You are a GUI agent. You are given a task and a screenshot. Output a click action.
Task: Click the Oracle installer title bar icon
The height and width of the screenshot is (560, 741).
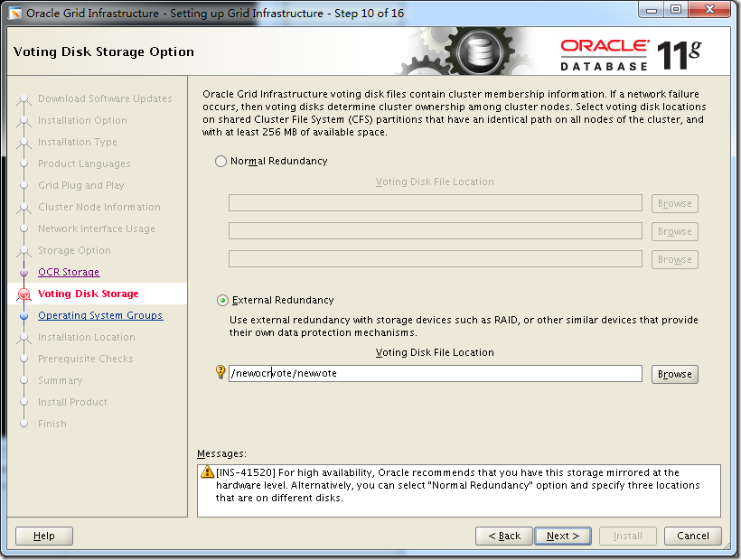tap(15, 14)
